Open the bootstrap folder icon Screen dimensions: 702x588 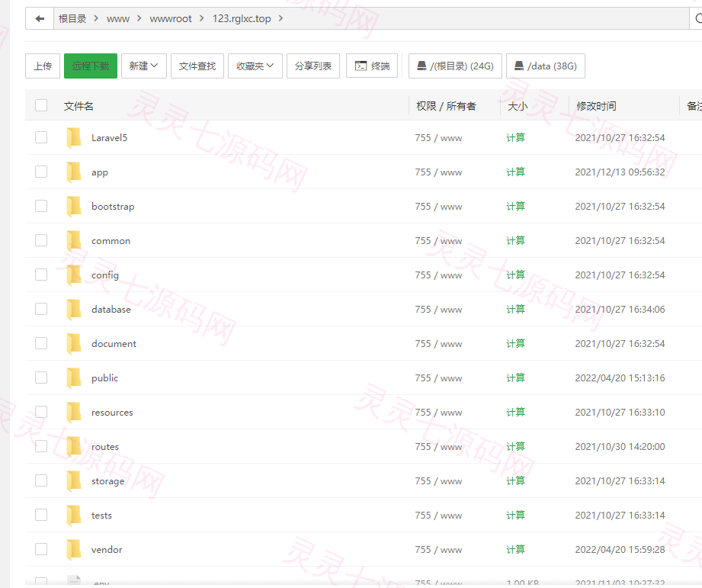point(74,206)
